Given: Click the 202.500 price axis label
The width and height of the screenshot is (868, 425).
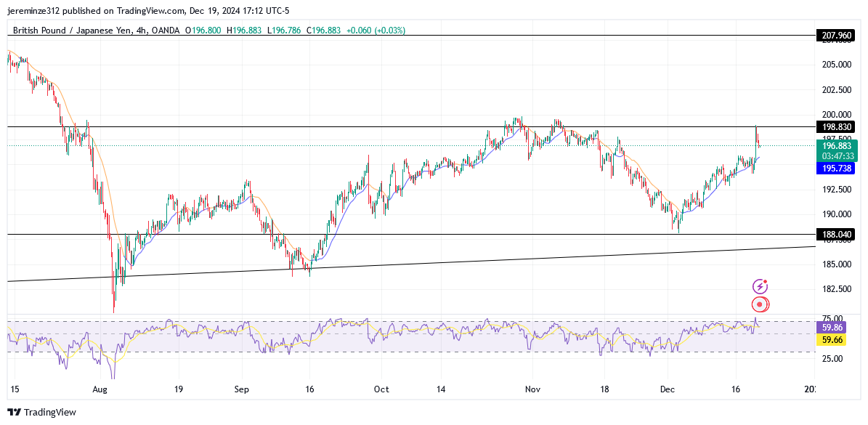Looking at the screenshot, I should point(836,89).
